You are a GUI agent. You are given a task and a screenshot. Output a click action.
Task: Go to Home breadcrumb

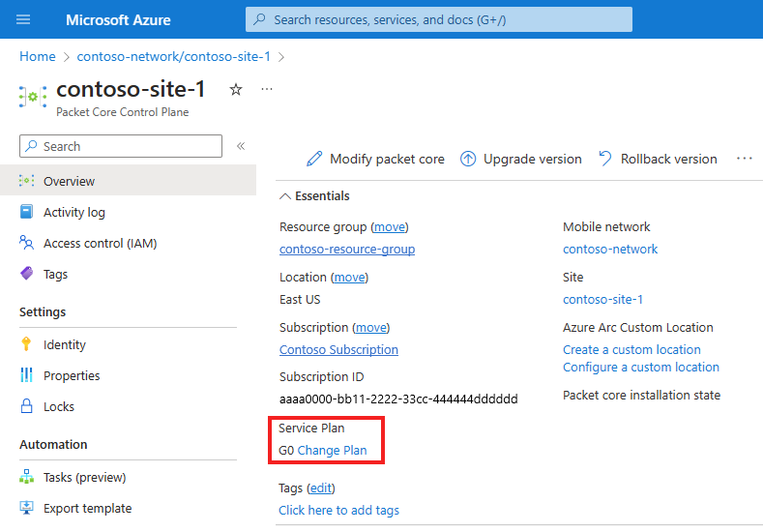click(x=38, y=56)
